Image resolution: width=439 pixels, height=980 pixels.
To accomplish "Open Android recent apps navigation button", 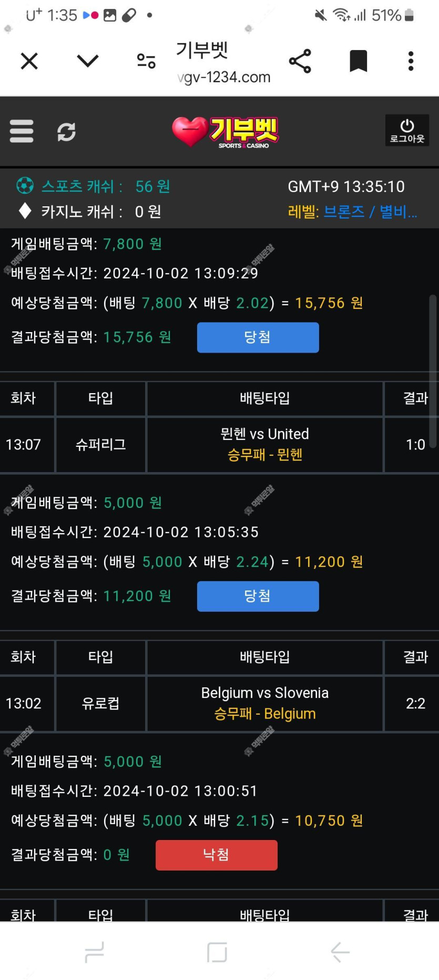I will tap(95, 952).
